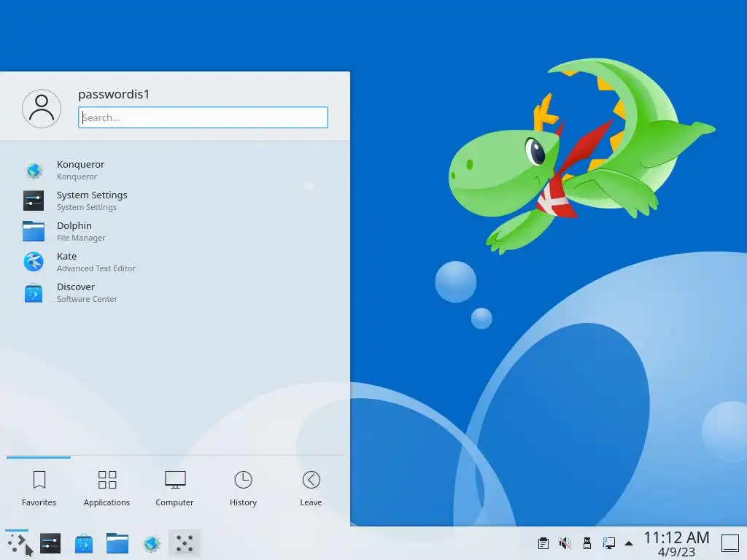This screenshot has height=560, width=747.
Task: Expand hidden system tray icons arrow
Action: click(x=629, y=543)
